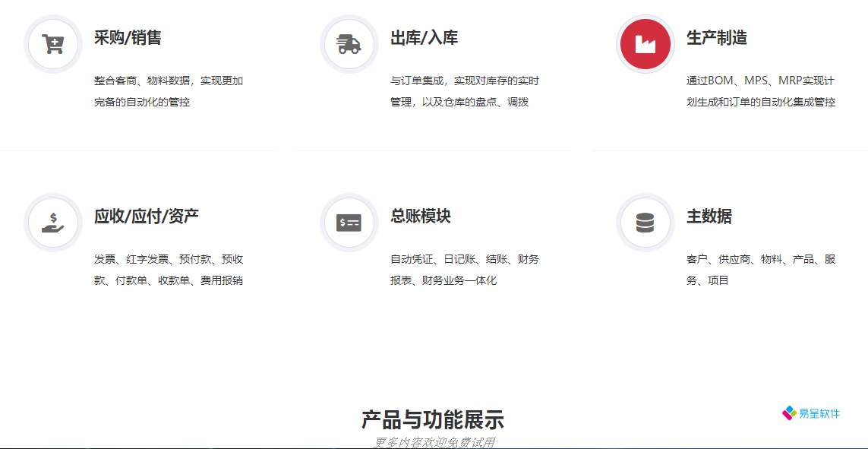Click the description starting with 与订单集成
Screen dimensions: 868x449
[x=465, y=91]
